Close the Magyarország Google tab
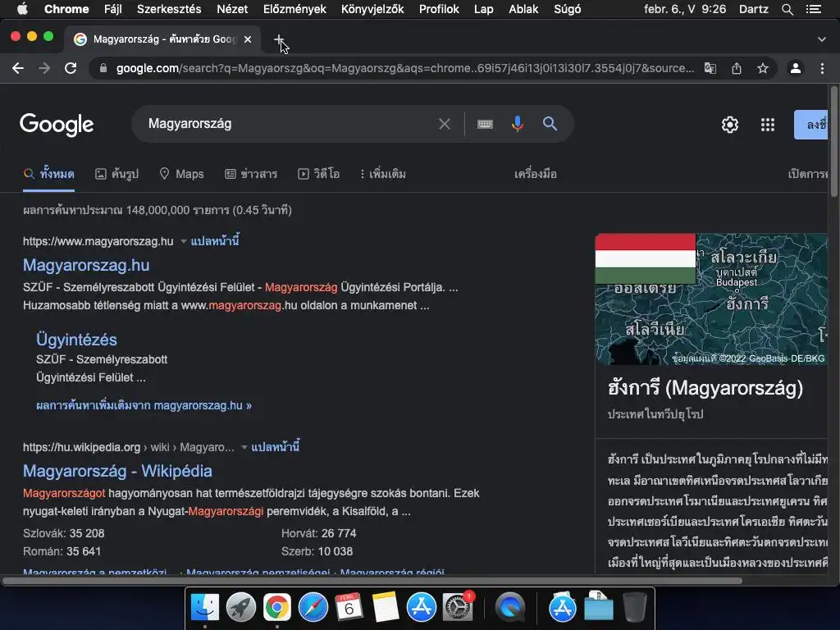 pos(248,39)
